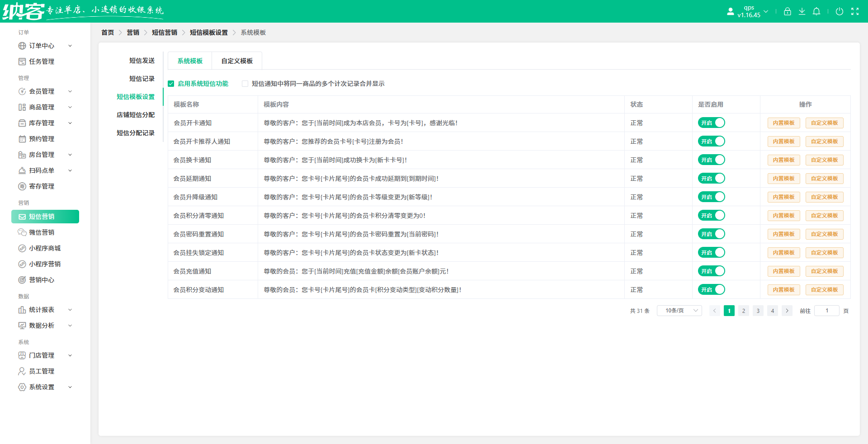Click the 扫码点单 sidebar icon
Screen dimensions: 868x444
[x=22, y=170]
